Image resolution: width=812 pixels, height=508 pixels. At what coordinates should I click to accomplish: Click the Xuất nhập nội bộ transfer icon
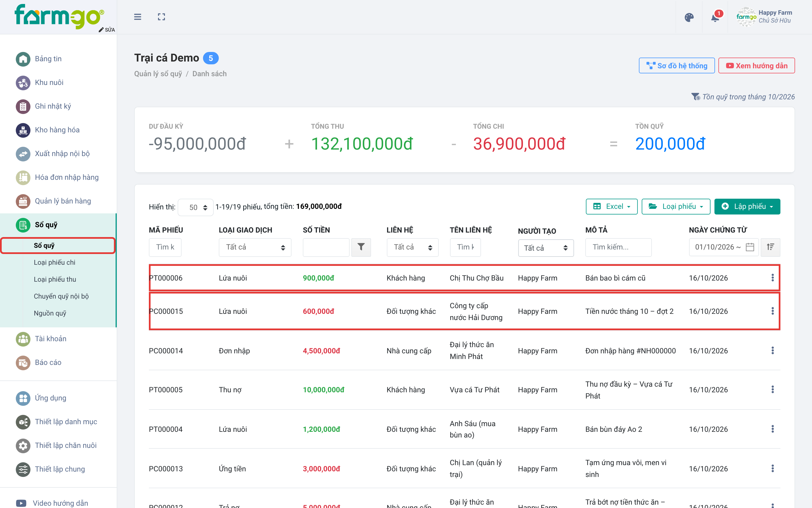click(23, 154)
